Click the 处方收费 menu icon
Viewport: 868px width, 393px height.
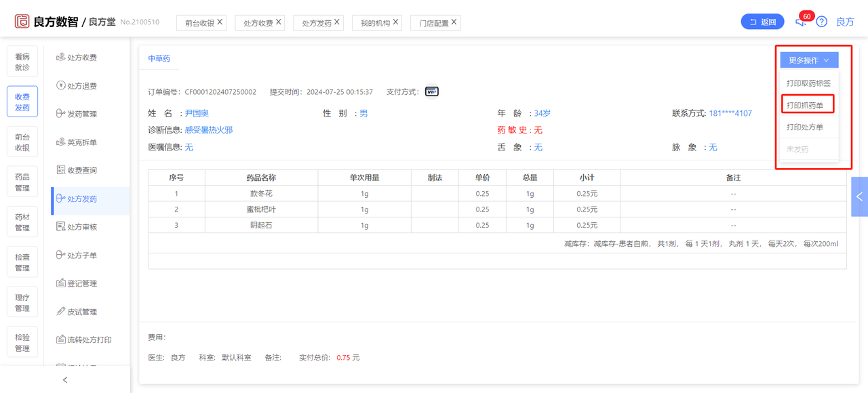click(x=61, y=58)
